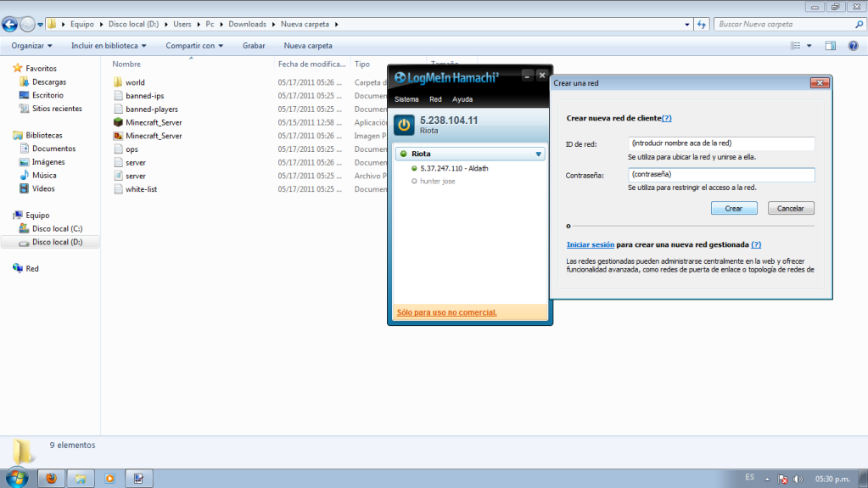The width and height of the screenshot is (868, 488).
Task: Open the address bar history dropdown
Action: (x=687, y=25)
